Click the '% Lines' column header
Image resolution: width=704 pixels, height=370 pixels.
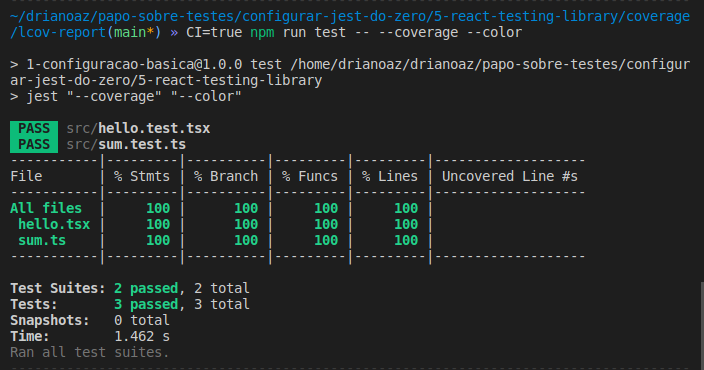tap(390, 176)
